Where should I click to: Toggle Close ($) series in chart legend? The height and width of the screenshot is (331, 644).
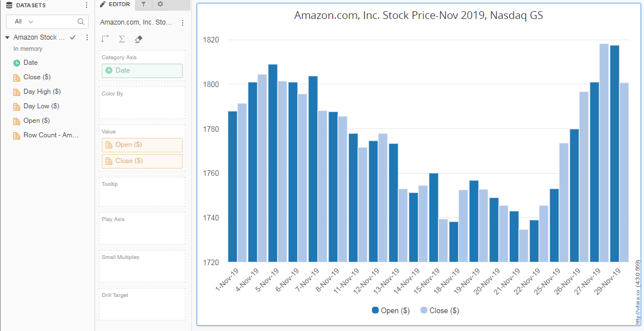click(440, 310)
